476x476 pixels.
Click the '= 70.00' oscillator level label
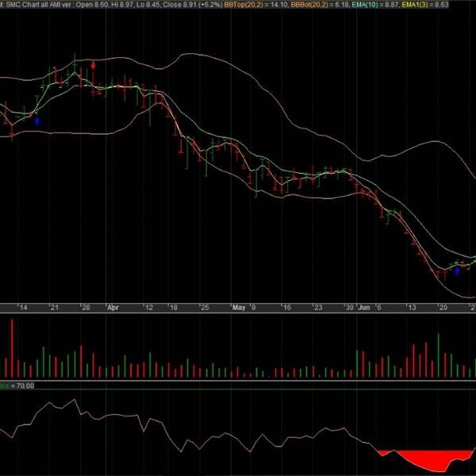click(x=22, y=386)
